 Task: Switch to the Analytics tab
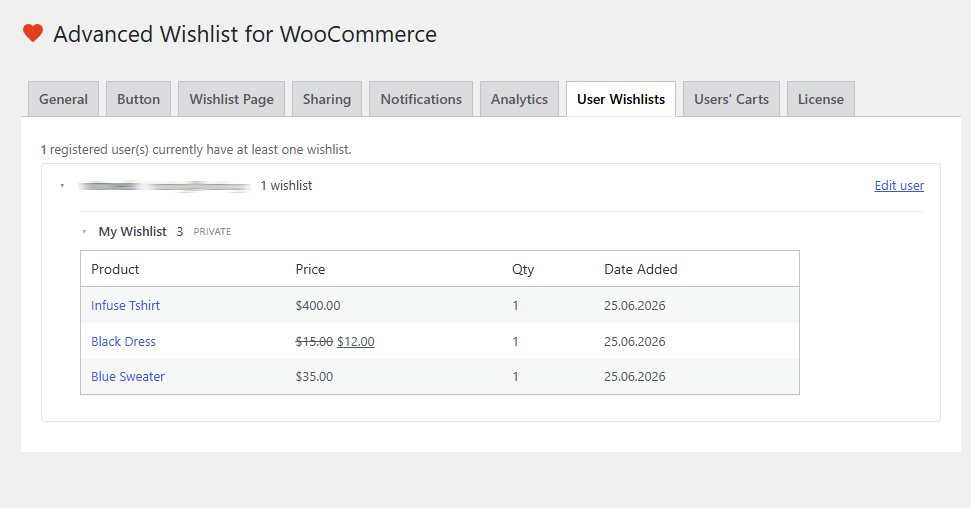coord(520,99)
